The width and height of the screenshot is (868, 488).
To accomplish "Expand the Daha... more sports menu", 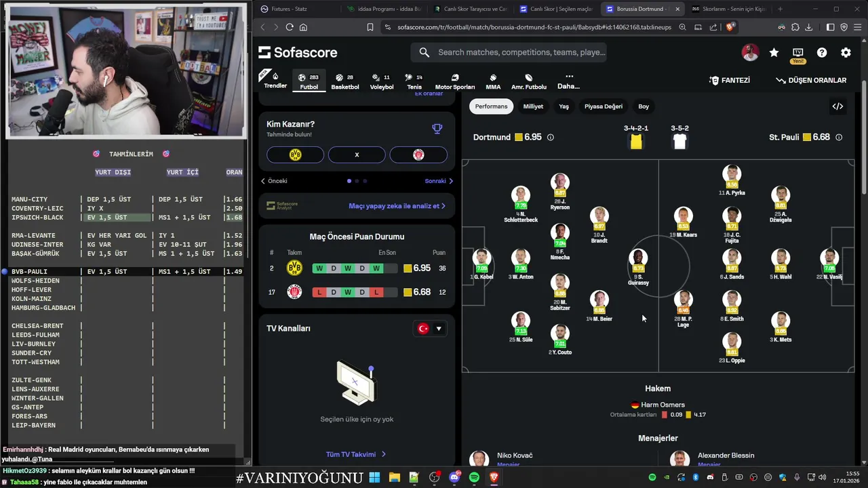I will click(x=568, y=81).
